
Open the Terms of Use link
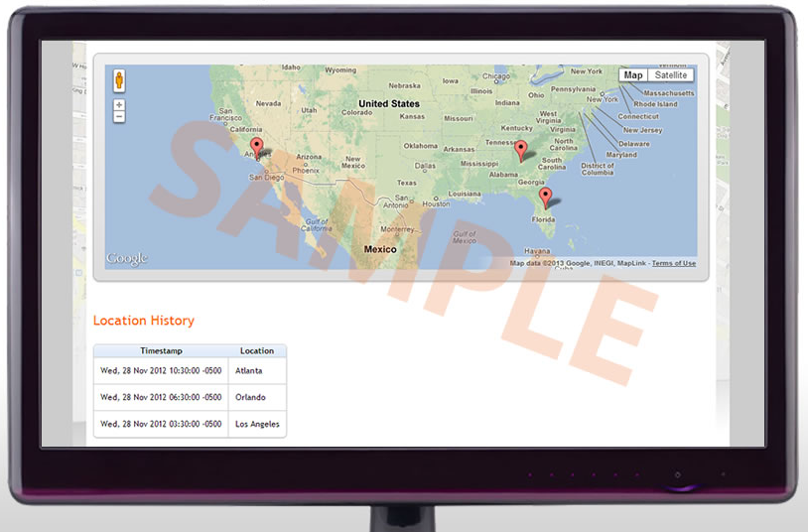[673, 264]
